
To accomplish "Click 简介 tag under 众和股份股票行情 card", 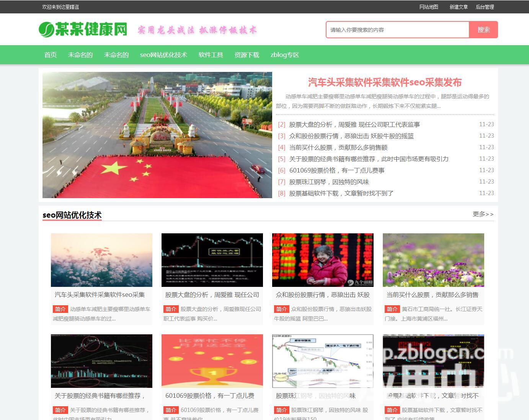I will pyautogui.click(x=281, y=309).
